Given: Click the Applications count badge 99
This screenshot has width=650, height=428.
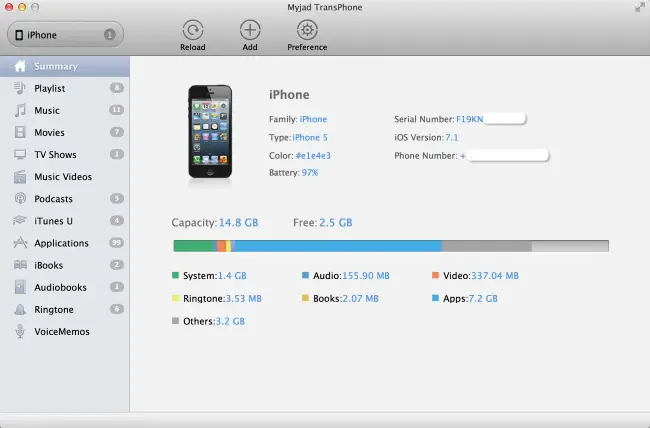Looking at the screenshot, I should [x=116, y=242].
